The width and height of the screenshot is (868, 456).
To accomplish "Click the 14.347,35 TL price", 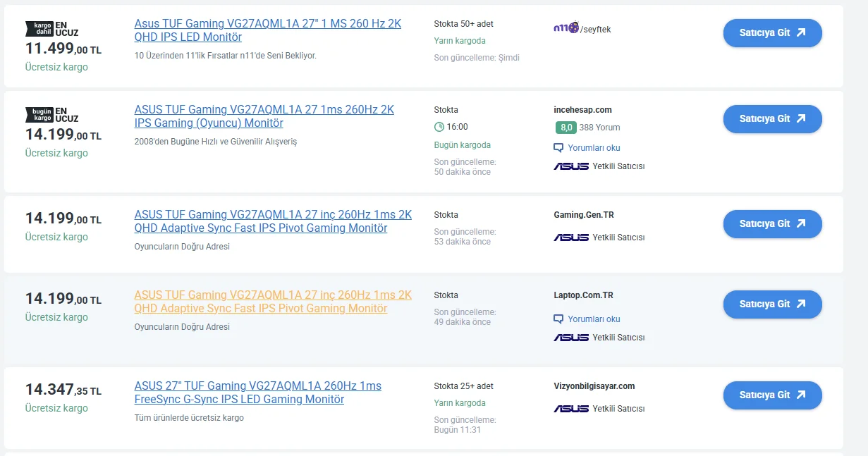I will 63,390.
